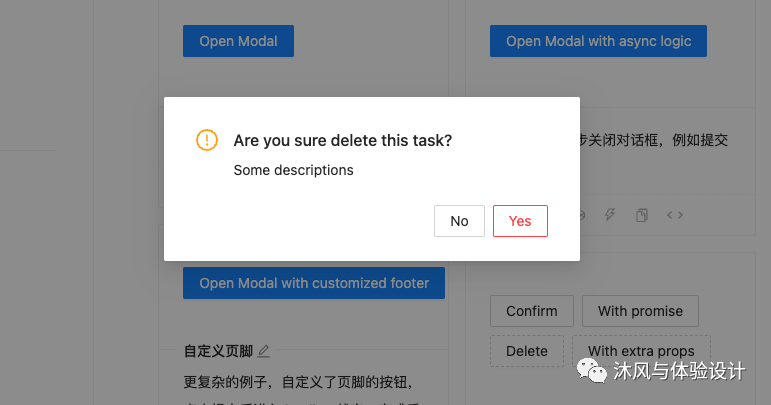Click the dashed Delete button
Image resolution: width=771 pixels, height=405 pixels.
coord(527,351)
